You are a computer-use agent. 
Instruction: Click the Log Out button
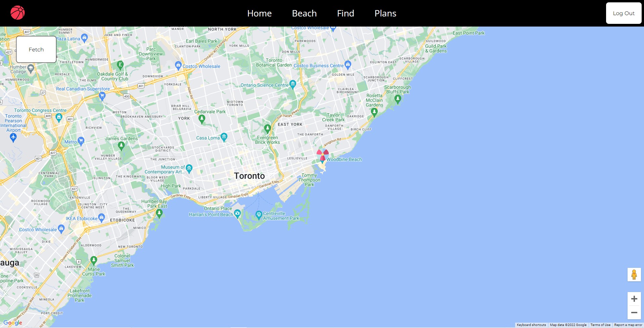[624, 13]
